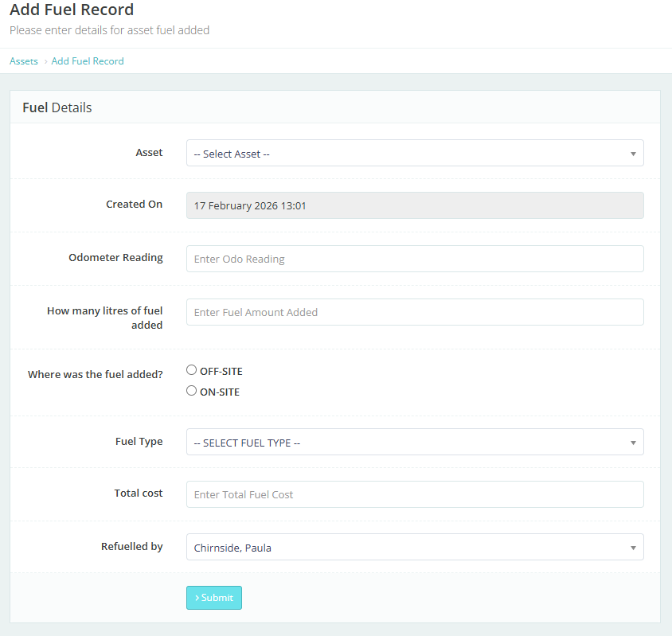Click the 'Where was the fuel added?' label
The image size is (672, 636).
click(95, 374)
